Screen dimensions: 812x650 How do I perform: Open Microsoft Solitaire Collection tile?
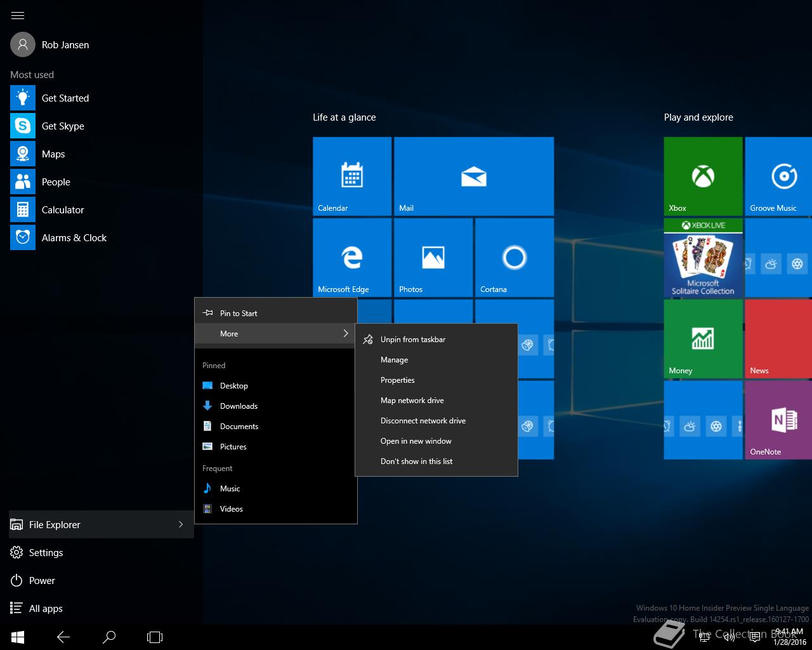pyautogui.click(x=703, y=258)
